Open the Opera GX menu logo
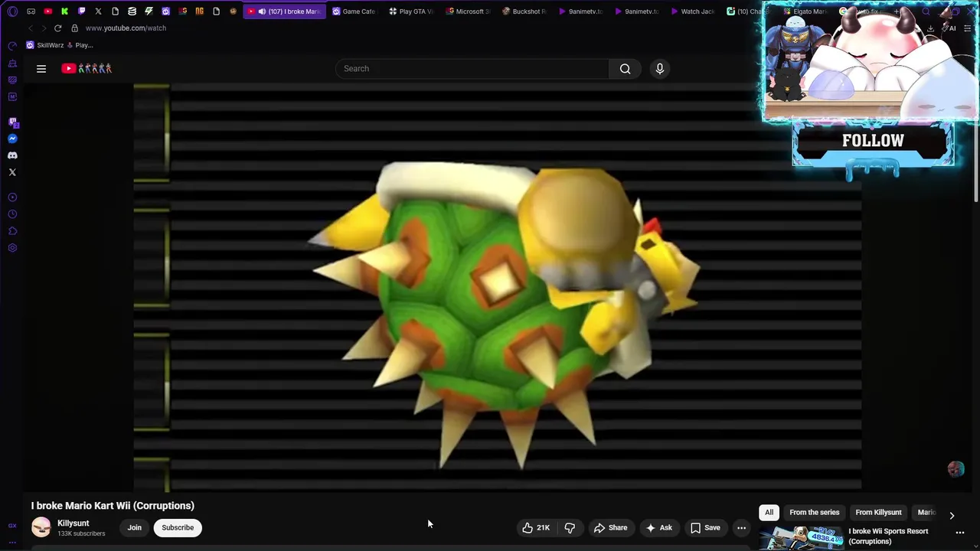This screenshot has height=551, width=980. [12, 11]
